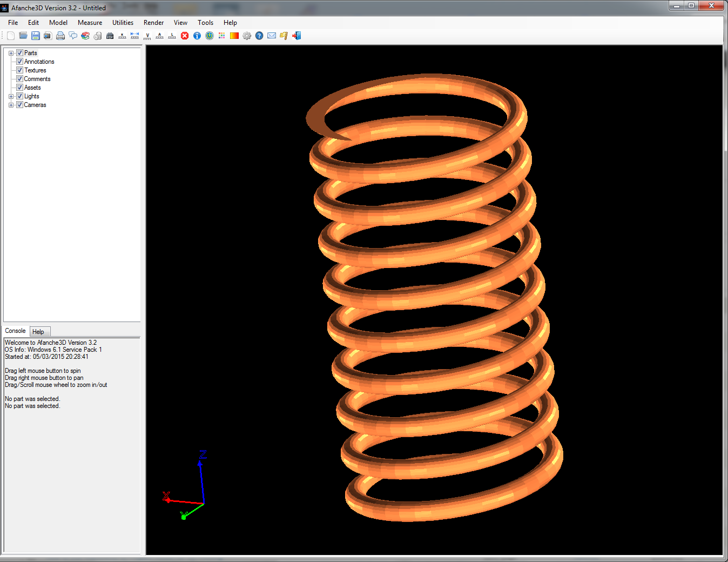Click the Save floppy disk icon
728x562 pixels.
[36, 36]
